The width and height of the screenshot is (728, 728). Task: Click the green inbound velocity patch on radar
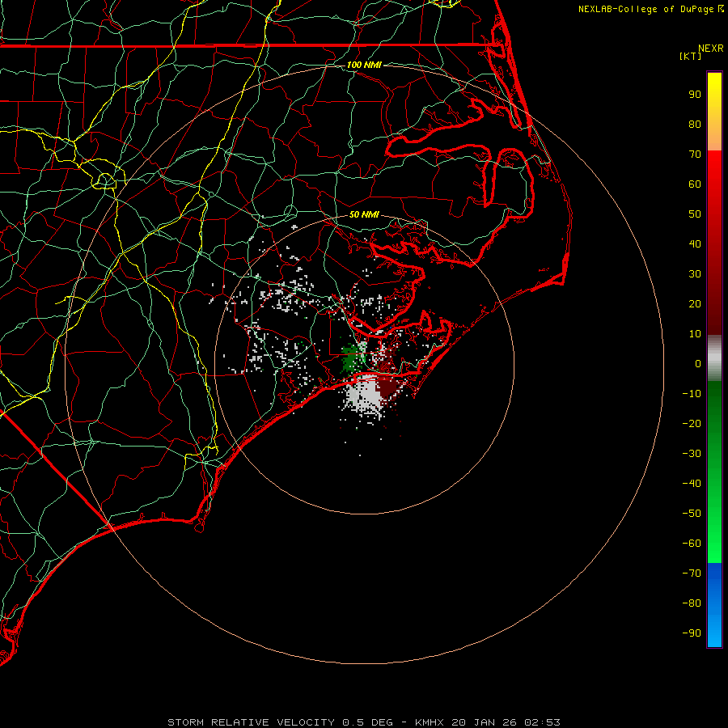click(x=352, y=359)
